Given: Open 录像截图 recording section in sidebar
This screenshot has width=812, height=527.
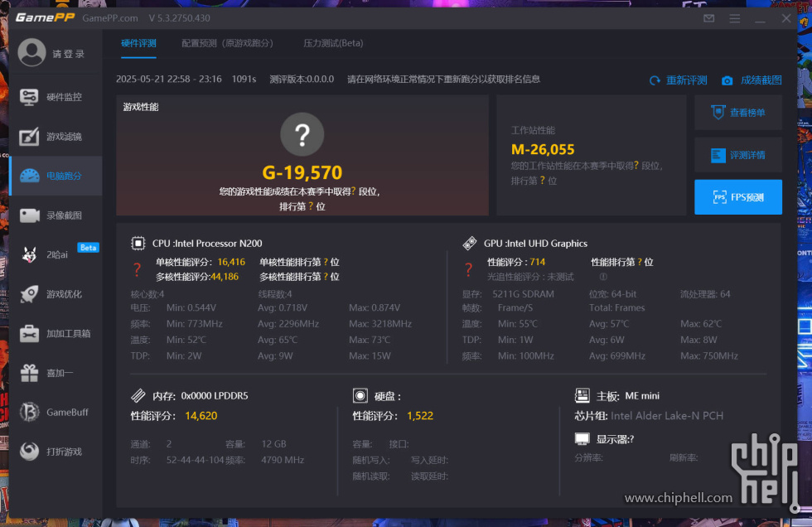Looking at the screenshot, I should [56, 215].
